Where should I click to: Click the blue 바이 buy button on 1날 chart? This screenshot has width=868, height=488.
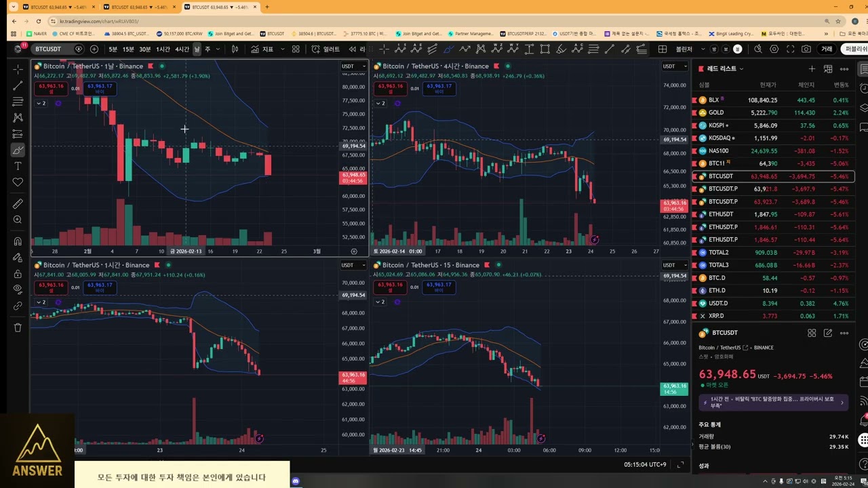pyautogui.click(x=100, y=88)
